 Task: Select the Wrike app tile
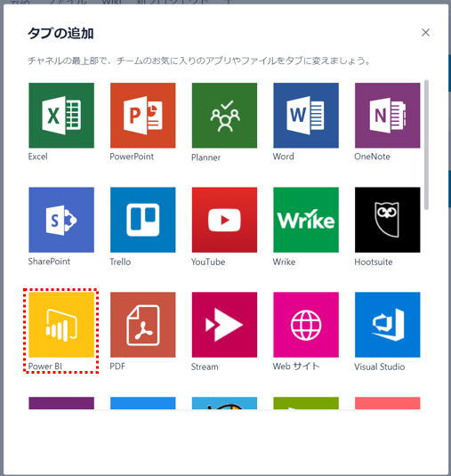pos(306,220)
